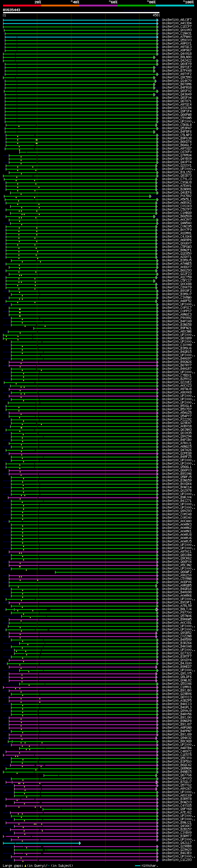197x868 pixels.
Task: Select hit UniRef100_A7EAV1
Action: tap(177, 186)
